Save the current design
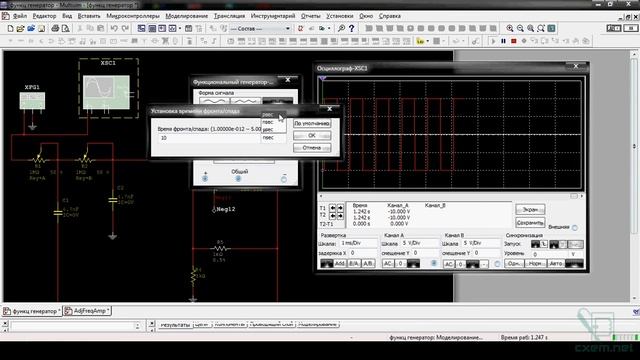Viewport: 640px width, 360px height. coord(41,29)
